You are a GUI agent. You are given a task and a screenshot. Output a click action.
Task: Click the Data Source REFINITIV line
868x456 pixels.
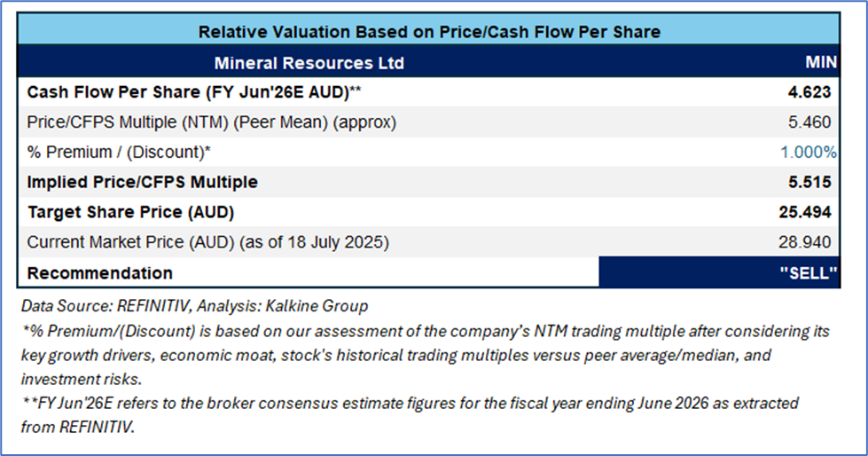pos(194,306)
